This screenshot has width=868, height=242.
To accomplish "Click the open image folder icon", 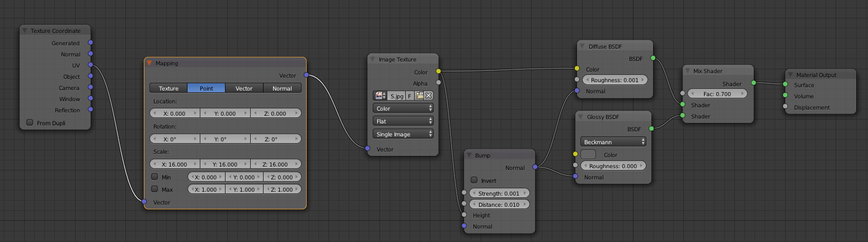I will point(419,96).
